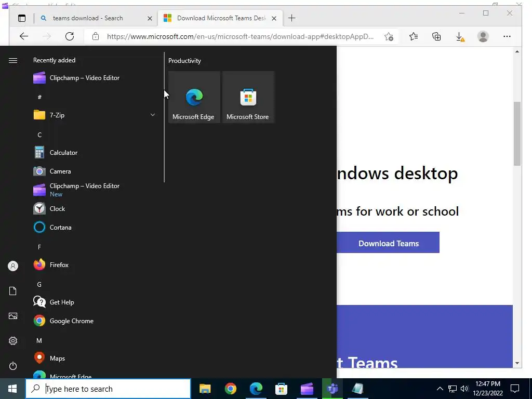The width and height of the screenshot is (532, 399).
Task: Focus the taskbar search box
Action: point(108,389)
